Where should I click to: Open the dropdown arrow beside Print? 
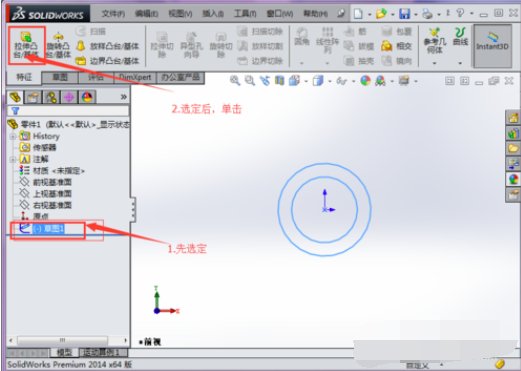pyautogui.click(x=439, y=15)
